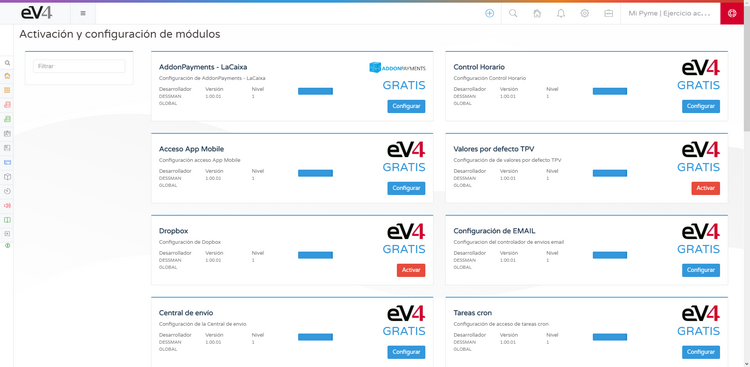Click the box package icon in sidebar
Viewport: 750px width, 367px height.
(x=7, y=177)
